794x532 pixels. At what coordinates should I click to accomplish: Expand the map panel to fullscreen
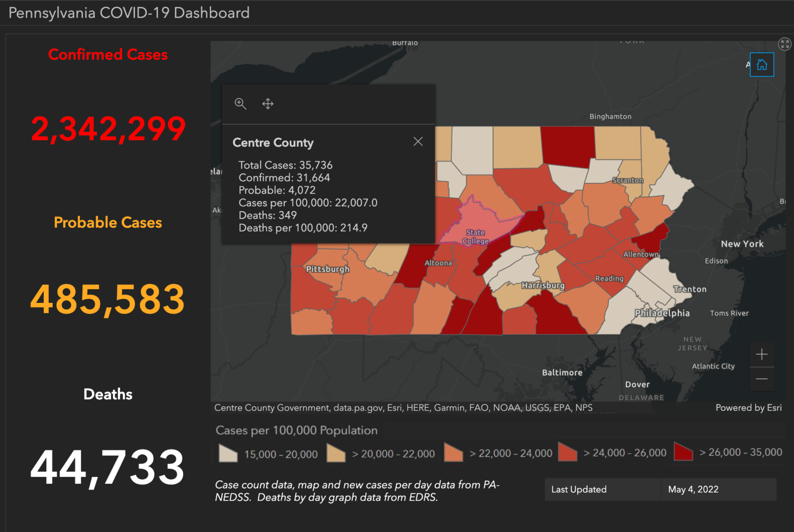click(x=785, y=44)
